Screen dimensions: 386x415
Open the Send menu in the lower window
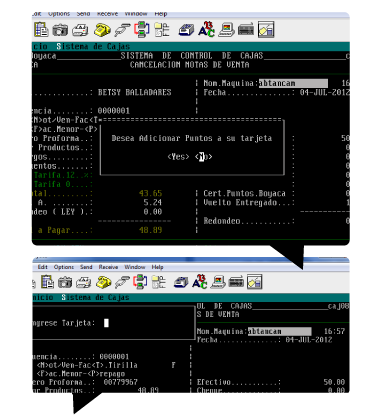tap(86, 267)
